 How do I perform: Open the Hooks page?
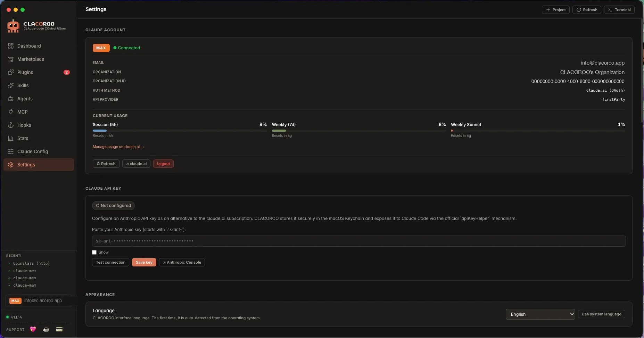coord(39,125)
